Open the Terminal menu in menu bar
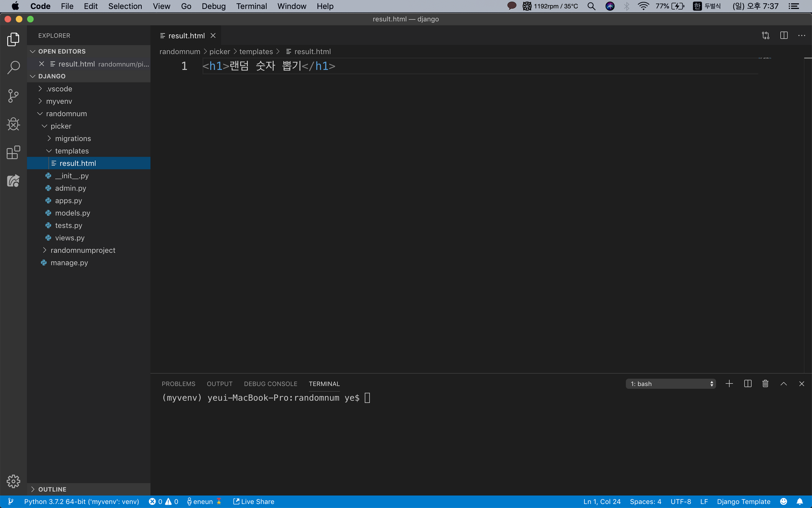Image resolution: width=812 pixels, height=508 pixels. tap(251, 6)
